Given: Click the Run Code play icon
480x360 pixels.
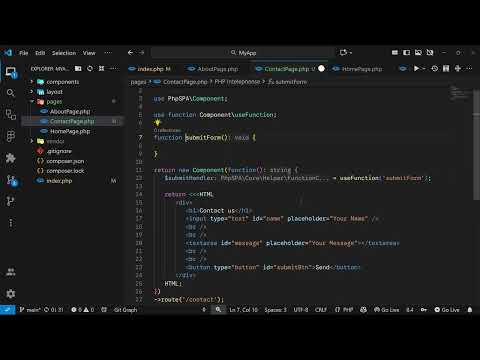Looking at the screenshot, I should click(416, 68).
